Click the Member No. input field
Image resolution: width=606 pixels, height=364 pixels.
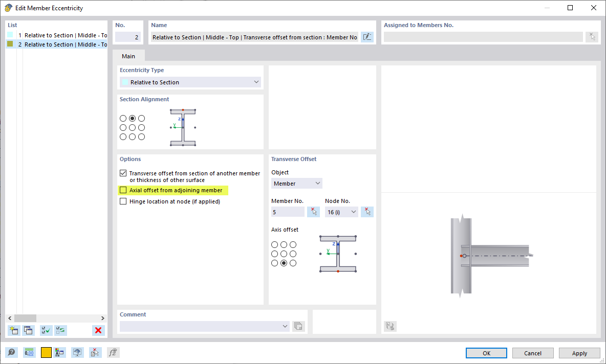288,212
